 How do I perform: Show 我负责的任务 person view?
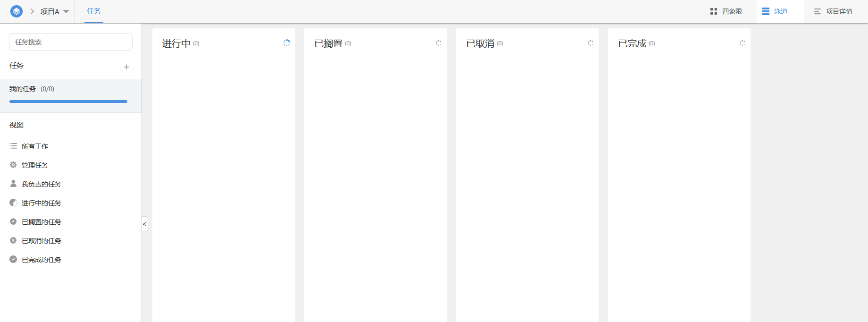(x=42, y=184)
